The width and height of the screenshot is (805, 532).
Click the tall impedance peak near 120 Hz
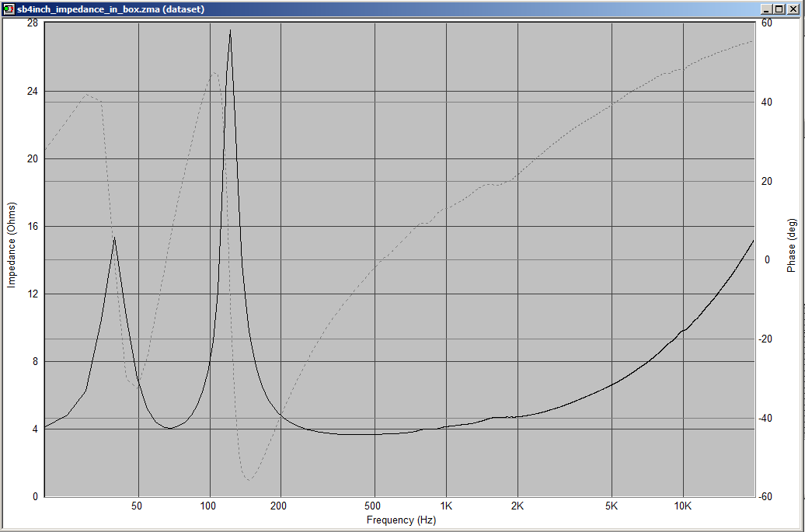(x=230, y=31)
